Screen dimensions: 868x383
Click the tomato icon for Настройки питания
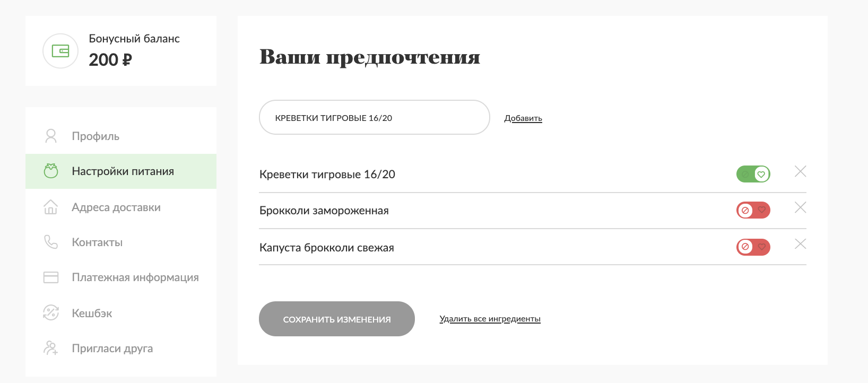pyautogui.click(x=51, y=171)
